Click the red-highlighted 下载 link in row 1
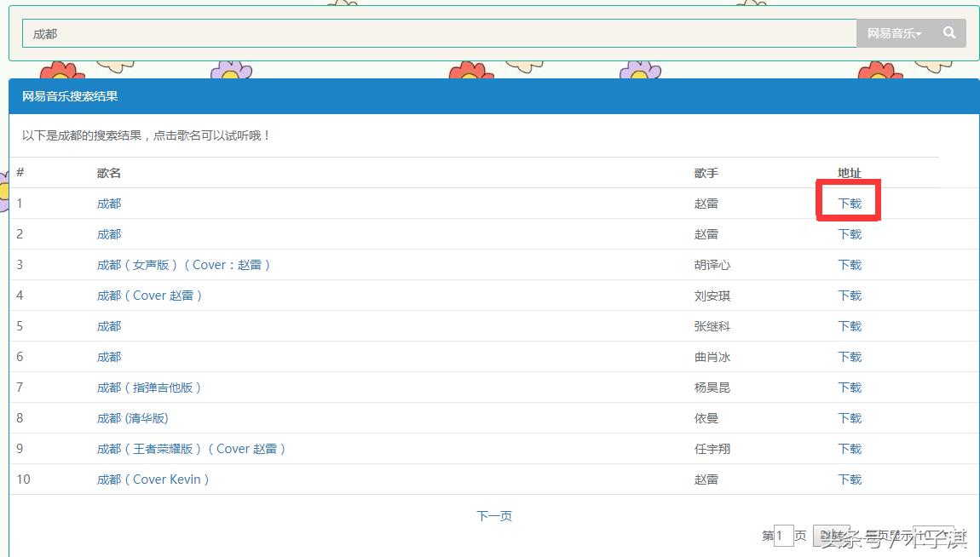Screen dimensions: 980x557 click(x=849, y=203)
